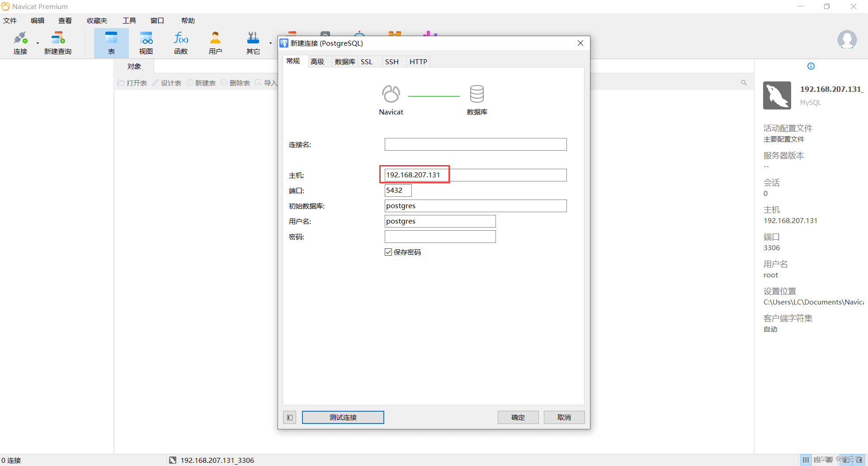
Task: Click the username value root
Action: coord(771,275)
